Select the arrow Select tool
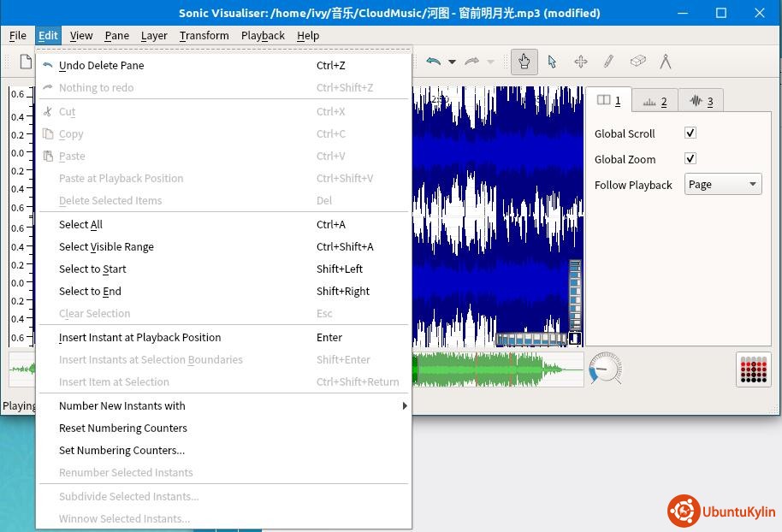The image size is (782, 532). click(552, 62)
